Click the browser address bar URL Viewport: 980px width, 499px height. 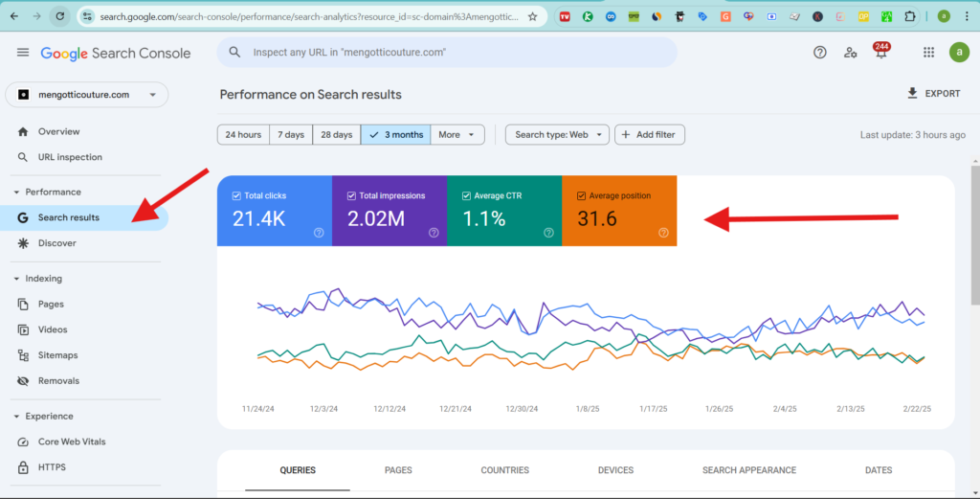(309, 17)
